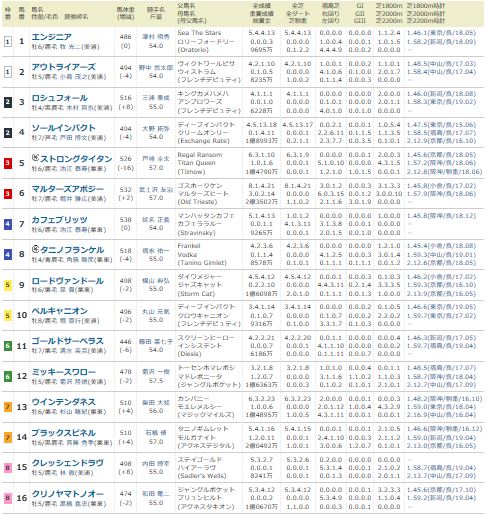Open the ブラックスピネル horse page
490x515 pixels.
(64, 433)
